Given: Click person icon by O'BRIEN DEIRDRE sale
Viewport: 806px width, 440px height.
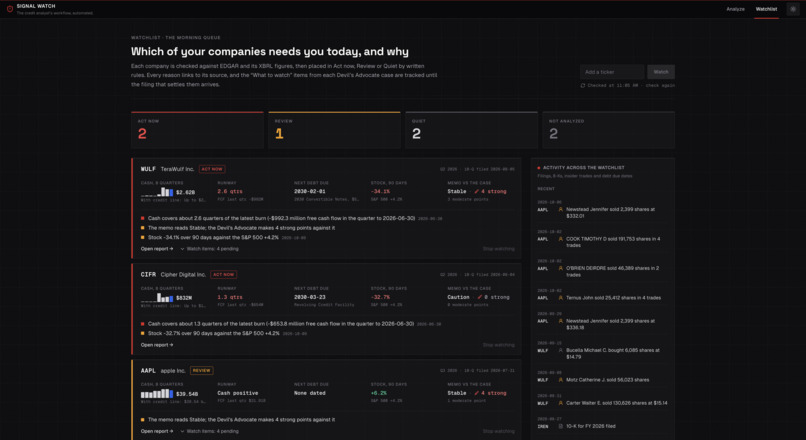Looking at the screenshot, I should 561,268.
